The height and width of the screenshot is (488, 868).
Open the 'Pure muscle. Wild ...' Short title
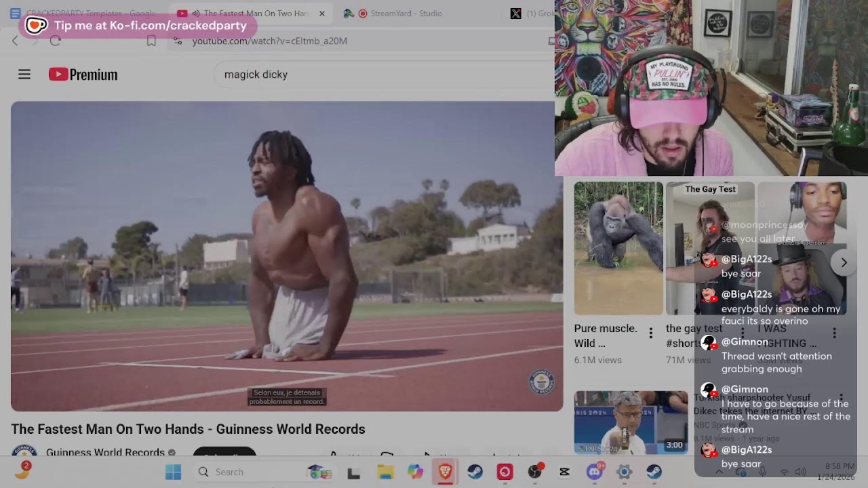pos(606,336)
